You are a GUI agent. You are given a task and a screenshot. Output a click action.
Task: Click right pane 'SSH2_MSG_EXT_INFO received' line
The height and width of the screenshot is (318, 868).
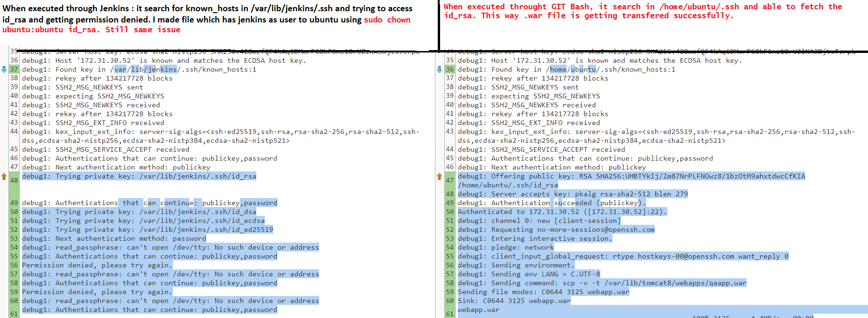click(529, 123)
